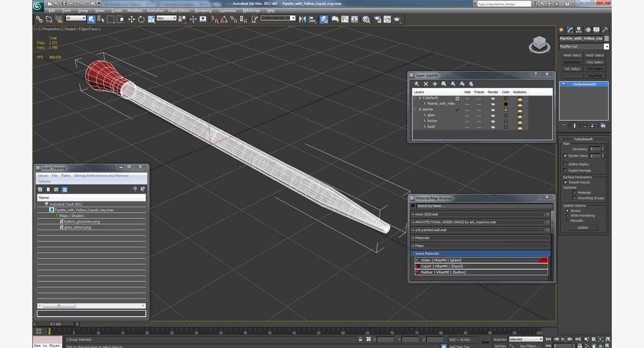Open the Hierarchy command panel tab
Image resolution: width=644 pixels, height=348 pixels.
(x=579, y=30)
